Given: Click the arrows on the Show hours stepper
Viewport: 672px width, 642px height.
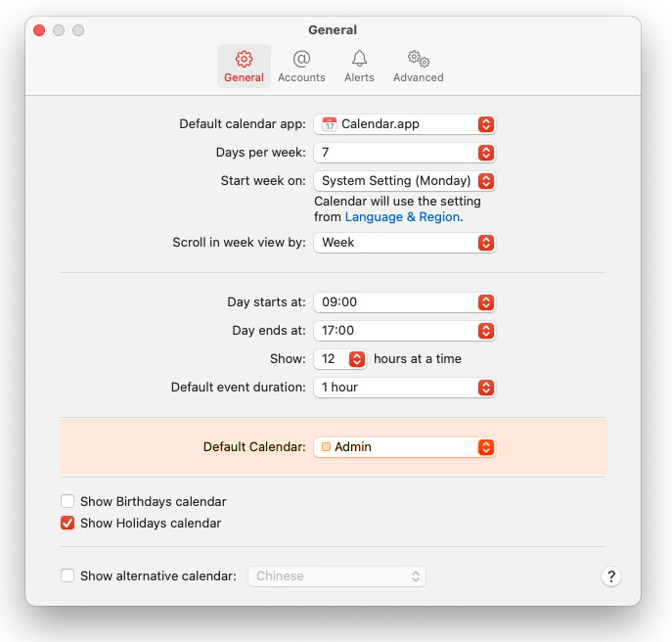Looking at the screenshot, I should point(357,359).
